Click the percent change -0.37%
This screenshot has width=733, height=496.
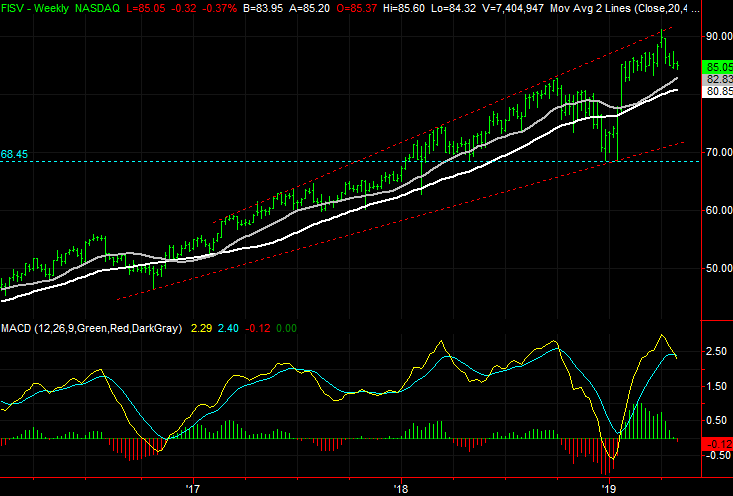(219, 8)
